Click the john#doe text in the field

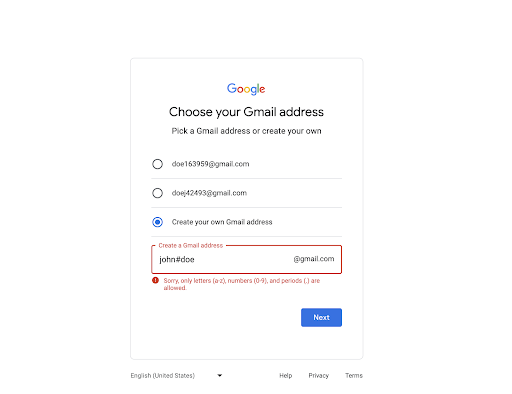(177, 259)
